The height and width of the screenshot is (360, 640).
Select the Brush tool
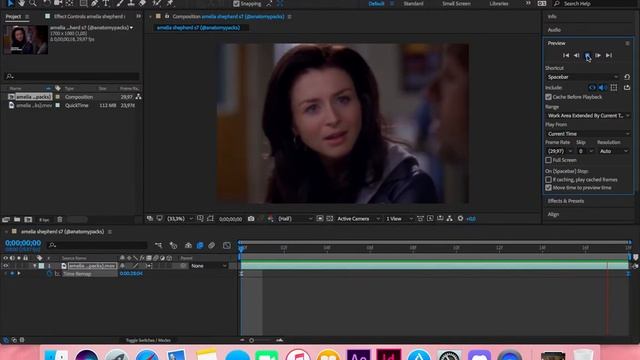[x=120, y=3]
